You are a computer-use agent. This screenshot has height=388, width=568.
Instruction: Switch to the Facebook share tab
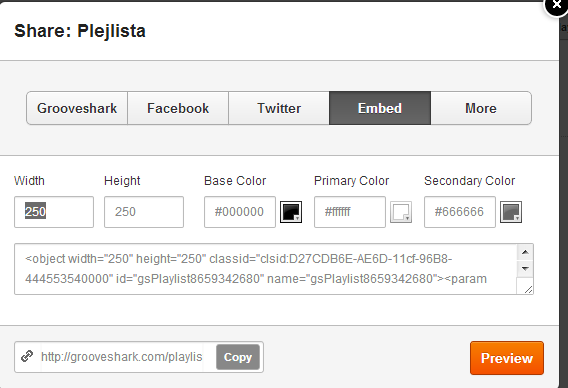[x=178, y=108]
